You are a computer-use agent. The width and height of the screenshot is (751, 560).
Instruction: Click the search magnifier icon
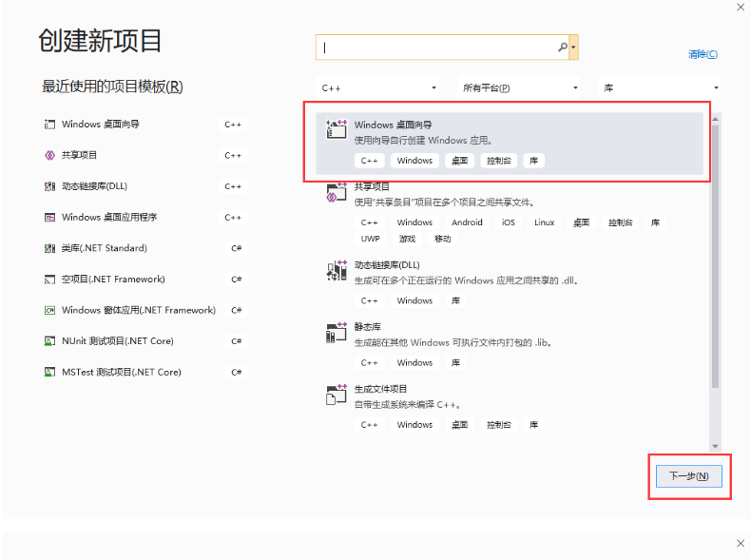(x=562, y=47)
